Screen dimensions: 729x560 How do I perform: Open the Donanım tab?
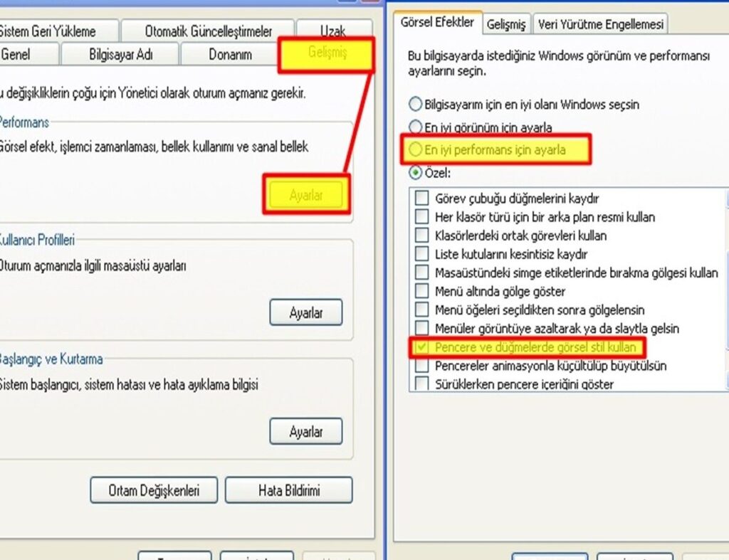231,54
